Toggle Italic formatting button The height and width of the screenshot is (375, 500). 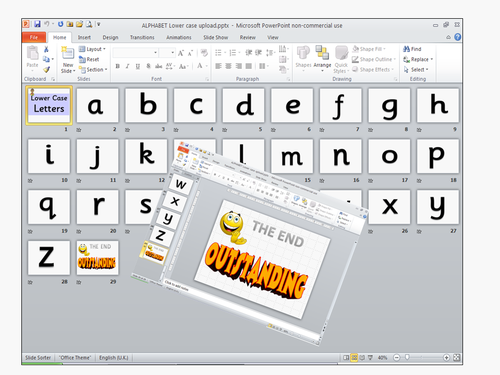(127, 66)
